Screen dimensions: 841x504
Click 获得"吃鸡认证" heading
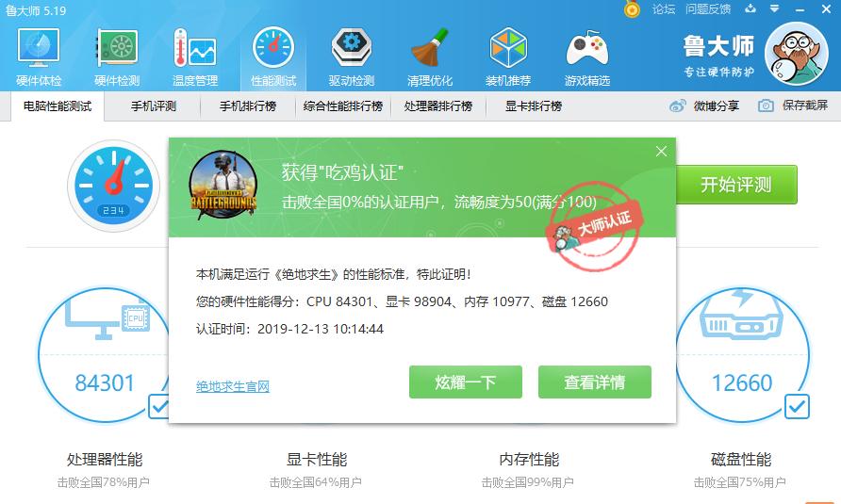pos(342,172)
